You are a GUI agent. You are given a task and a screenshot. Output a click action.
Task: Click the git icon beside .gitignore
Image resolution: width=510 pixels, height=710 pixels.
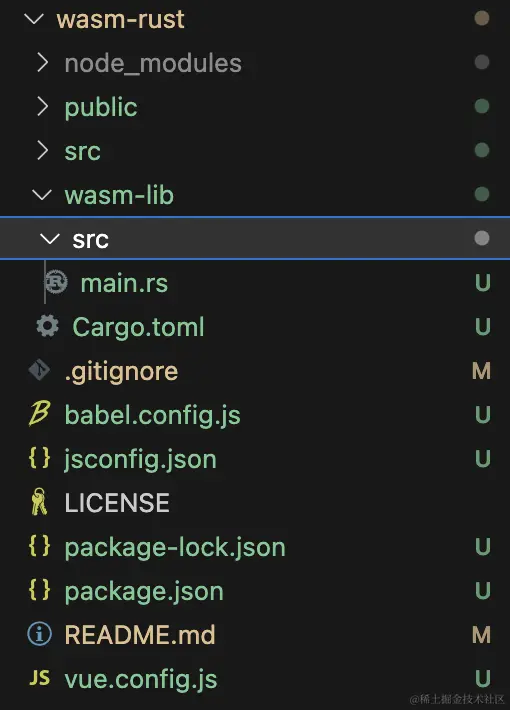[39, 370]
